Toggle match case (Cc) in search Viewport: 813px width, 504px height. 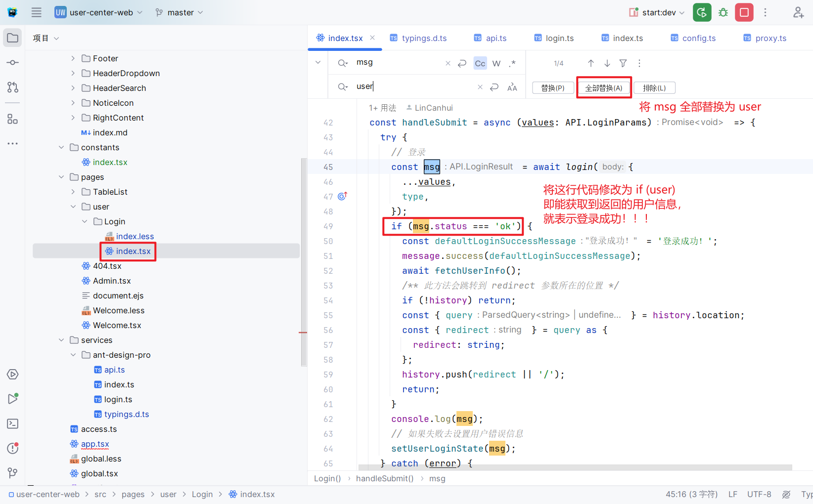tap(480, 63)
